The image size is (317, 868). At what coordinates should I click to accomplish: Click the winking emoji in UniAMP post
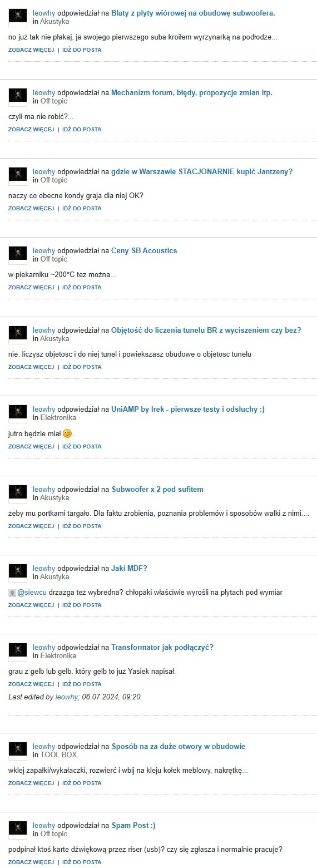[67, 433]
